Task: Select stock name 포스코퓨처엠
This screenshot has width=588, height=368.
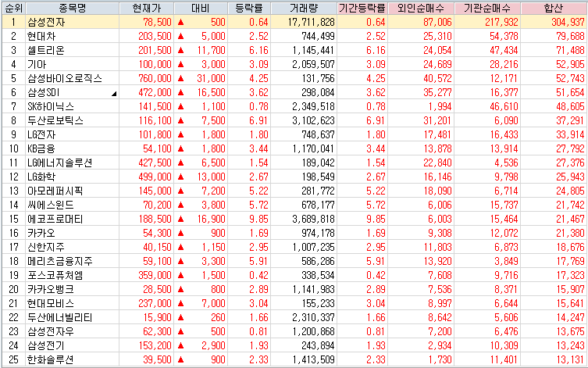Action: pyautogui.click(x=55, y=275)
